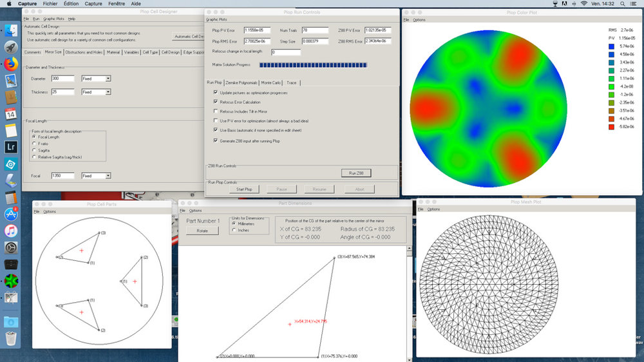The width and height of the screenshot is (644, 362).
Task: Click the Diameter input field
Action: [63, 79]
